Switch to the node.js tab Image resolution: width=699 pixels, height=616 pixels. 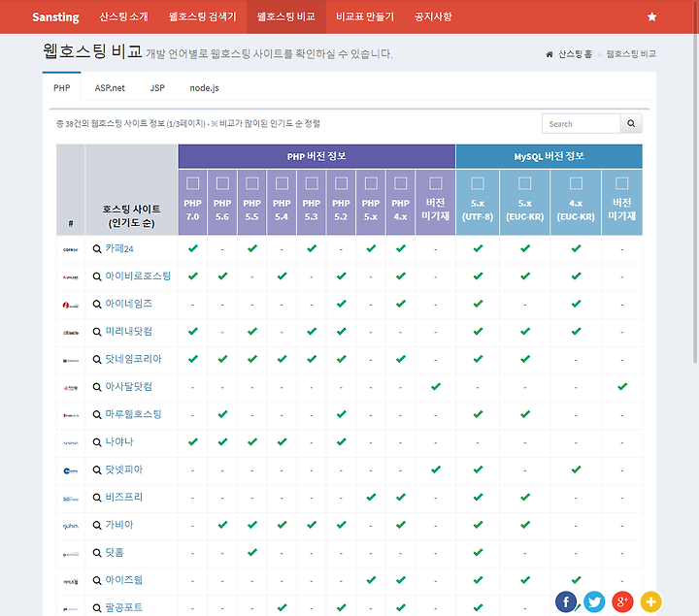click(x=204, y=87)
